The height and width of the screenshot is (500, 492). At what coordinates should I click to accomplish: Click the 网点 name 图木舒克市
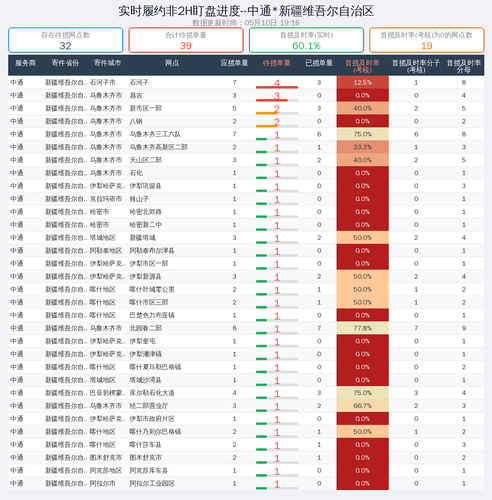pos(146,457)
